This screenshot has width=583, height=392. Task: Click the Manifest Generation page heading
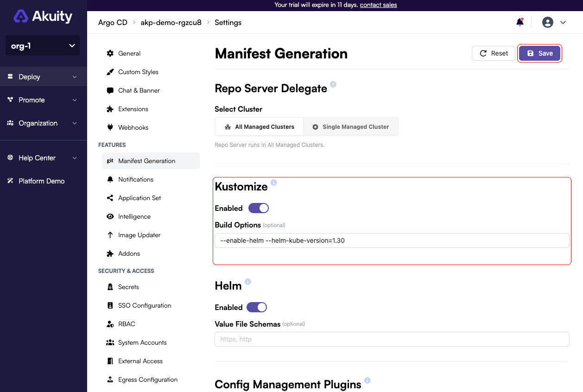click(x=281, y=54)
